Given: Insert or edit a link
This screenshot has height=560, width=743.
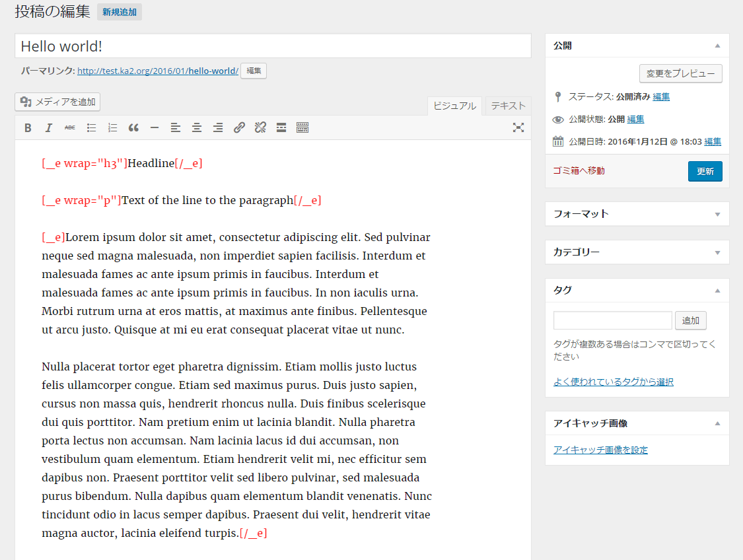Looking at the screenshot, I should (x=239, y=128).
